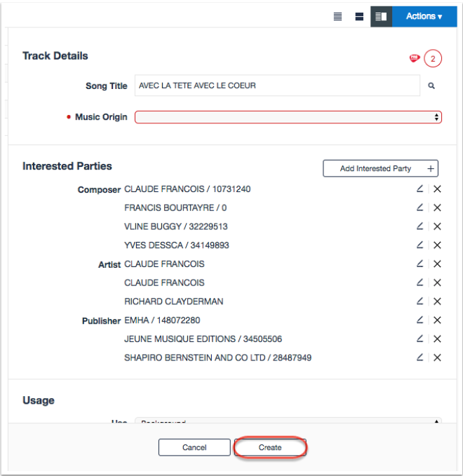Open the Actions dropdown menu

(x=424, y=16)
